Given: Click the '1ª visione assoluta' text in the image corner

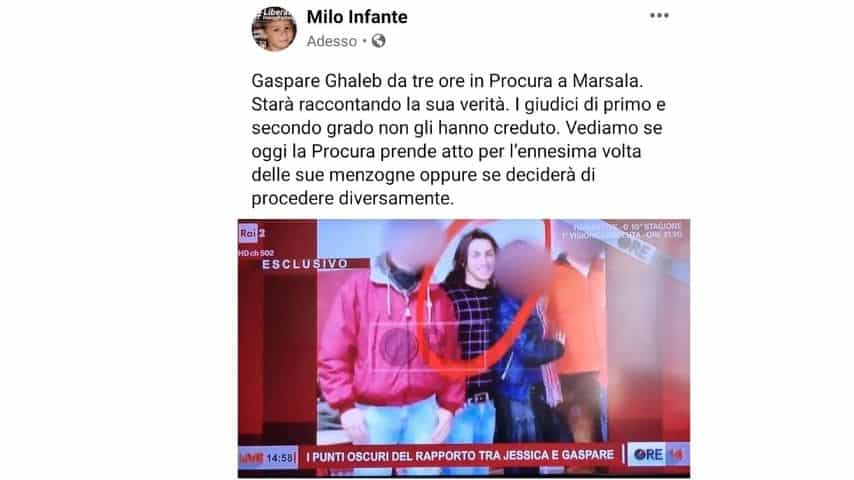Looking at the screenshot, I should pos(621,235).
